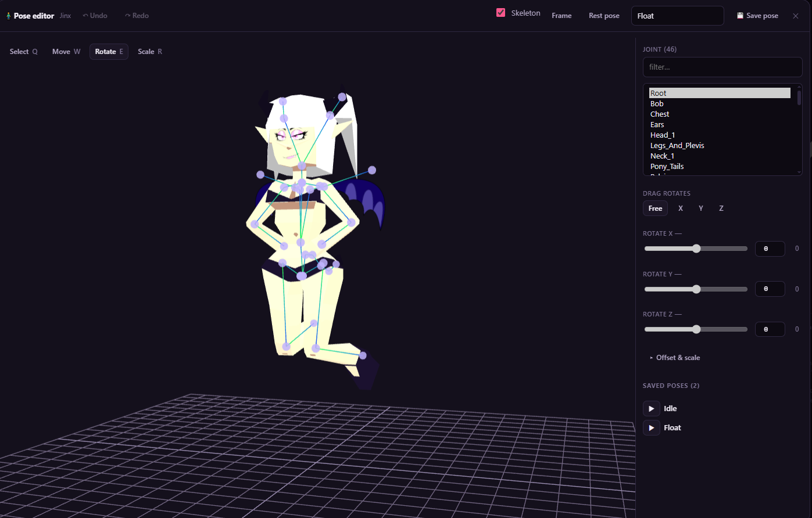The height and width of the screenshot is (518, 812).
Task: Click the Redo arrow button
Action: 137,16
